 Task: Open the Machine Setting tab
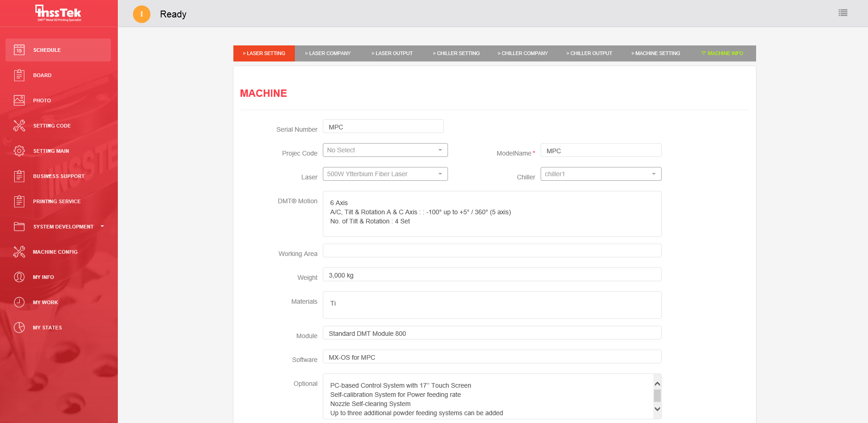656,53
